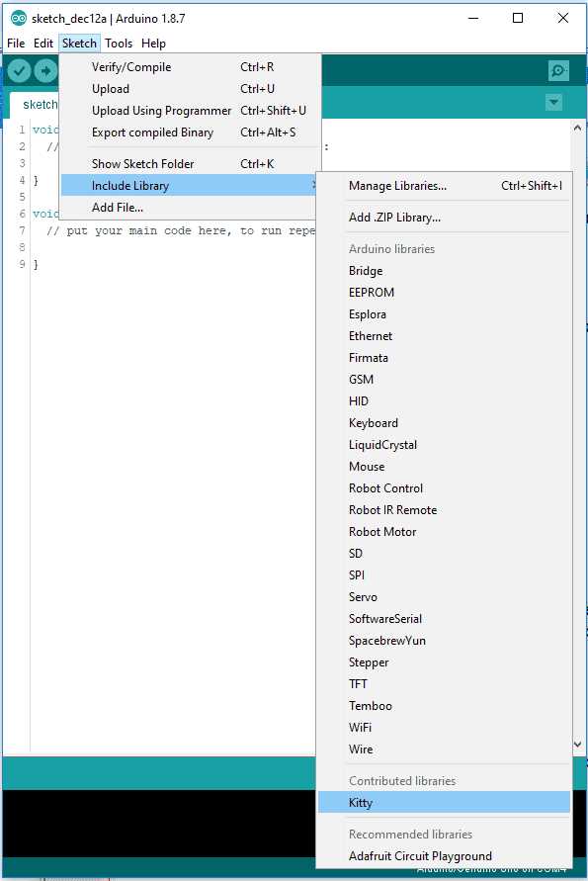Image resolution: width=588 pixels, height=881 pixels.
Task: Open the tab options dropdown arrow
Action: click(x=553, y=102)
